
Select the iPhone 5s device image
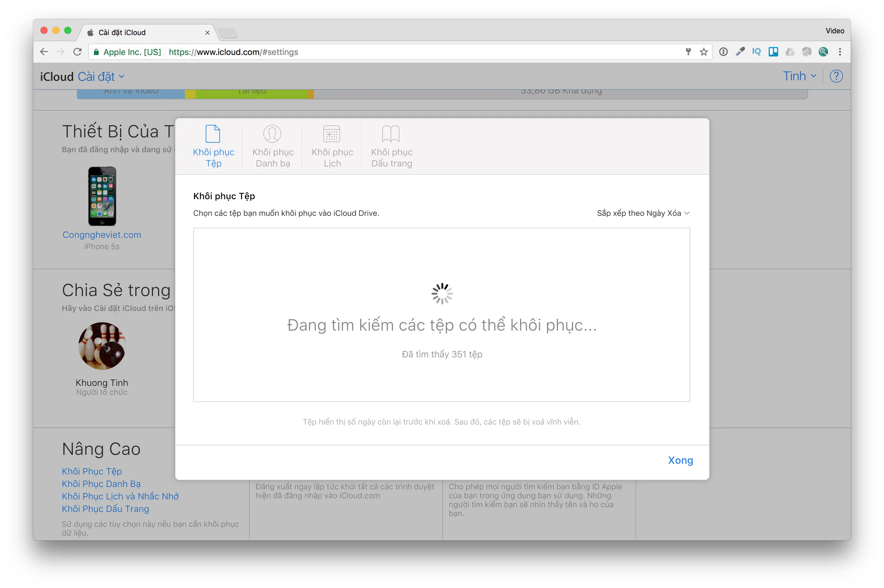tap(102, 196)
